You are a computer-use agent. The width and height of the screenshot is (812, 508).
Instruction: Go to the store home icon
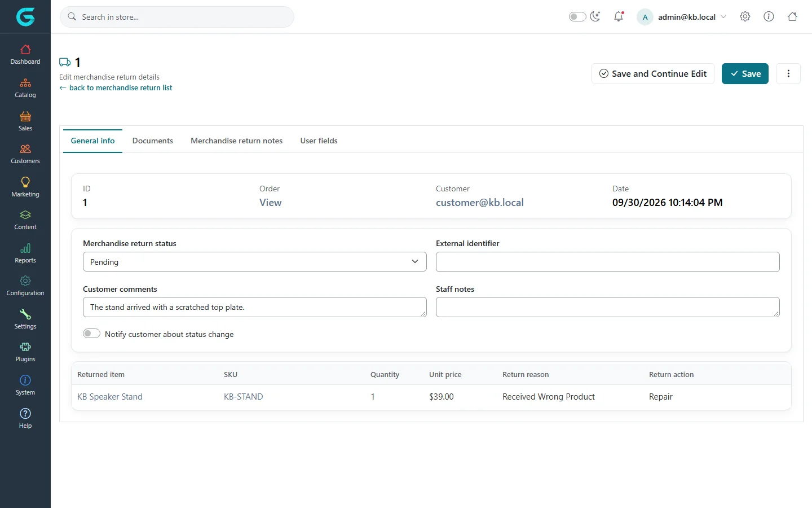[x=792, y=17]
